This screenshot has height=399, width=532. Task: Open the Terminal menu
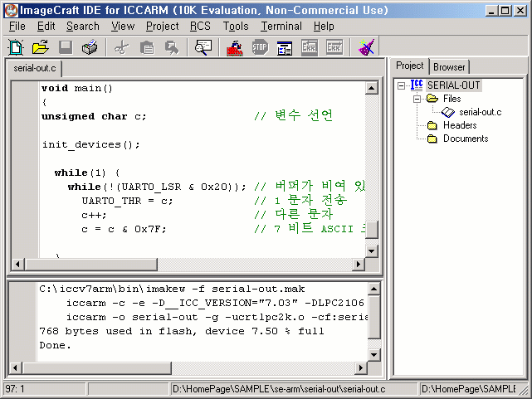281,26
